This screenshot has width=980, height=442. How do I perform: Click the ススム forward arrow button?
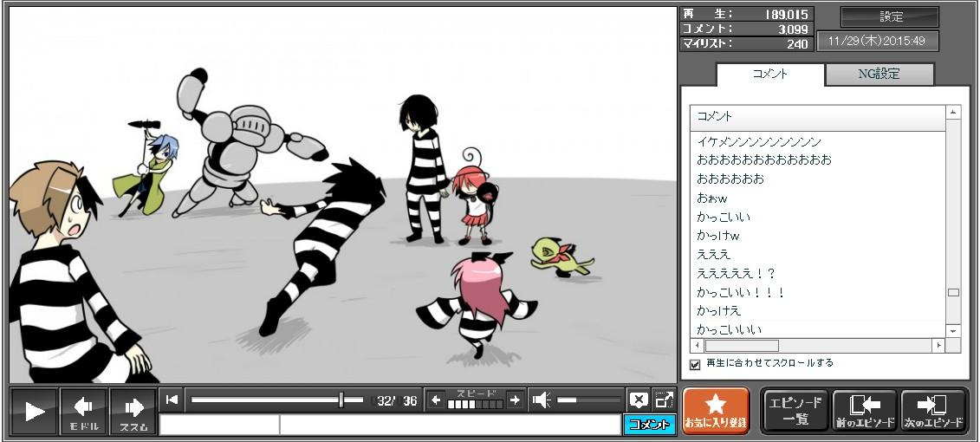(x=133, y=411)
